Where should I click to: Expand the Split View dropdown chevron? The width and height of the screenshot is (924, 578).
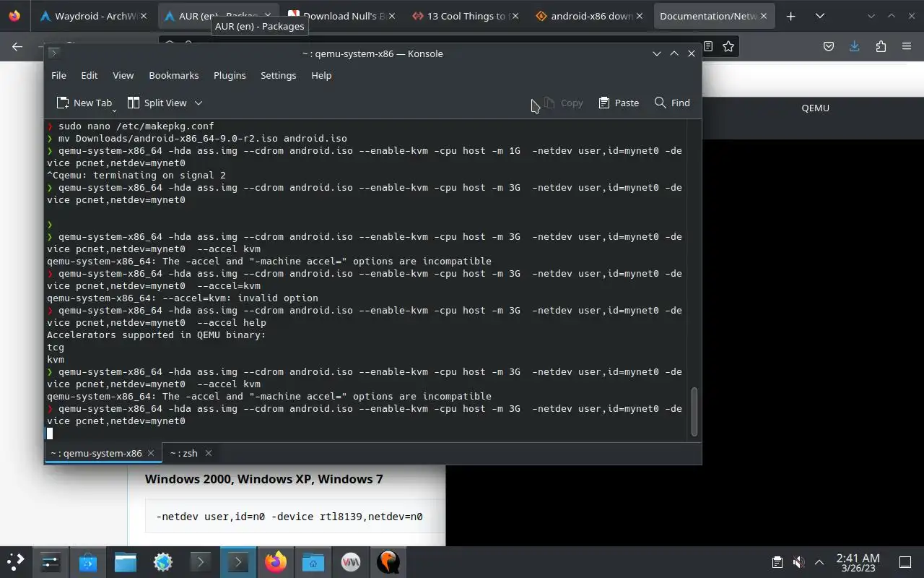click(x=199, y=103)
